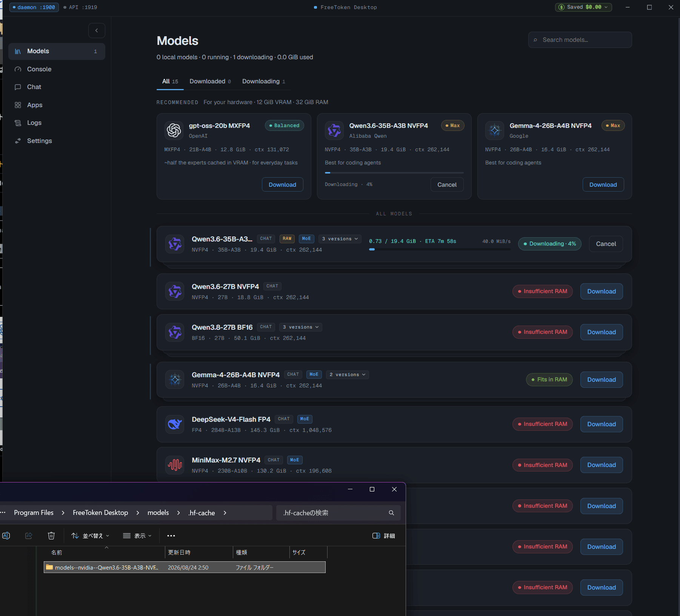The image size is (680, 616).
Task: Click the RAW tag on Qwen3.6-35B-A3B row
Action: click(x=287, y=238)
